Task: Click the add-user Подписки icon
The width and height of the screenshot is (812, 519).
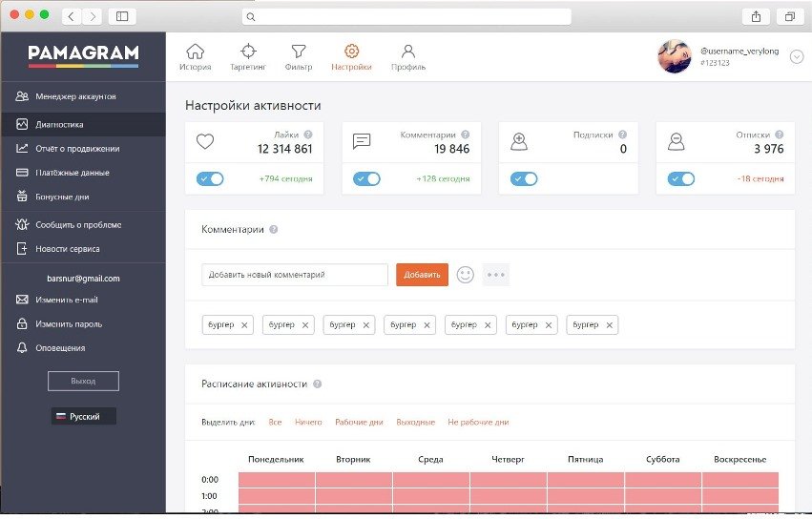Action: 519,141
